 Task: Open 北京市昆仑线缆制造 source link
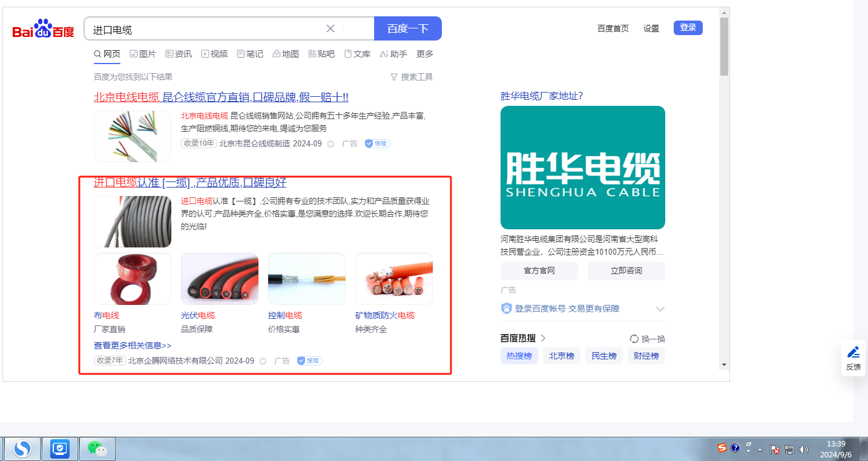coord(254,143)
